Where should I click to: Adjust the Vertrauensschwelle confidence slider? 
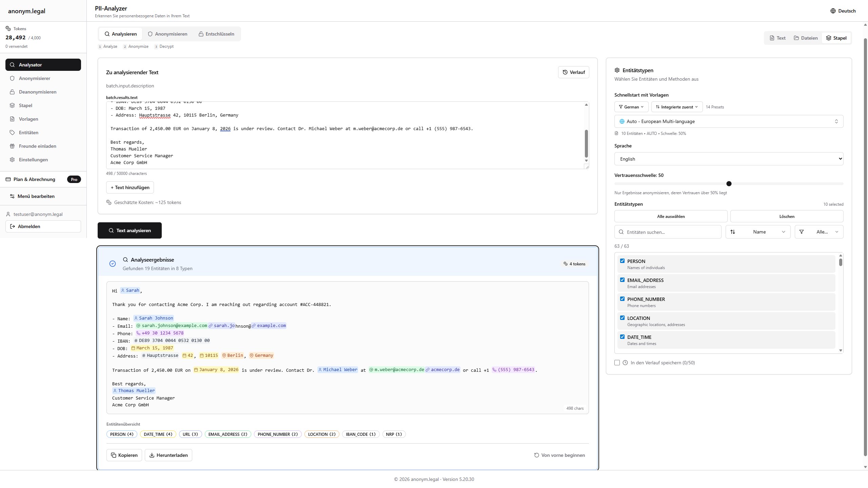pos(730,184)
